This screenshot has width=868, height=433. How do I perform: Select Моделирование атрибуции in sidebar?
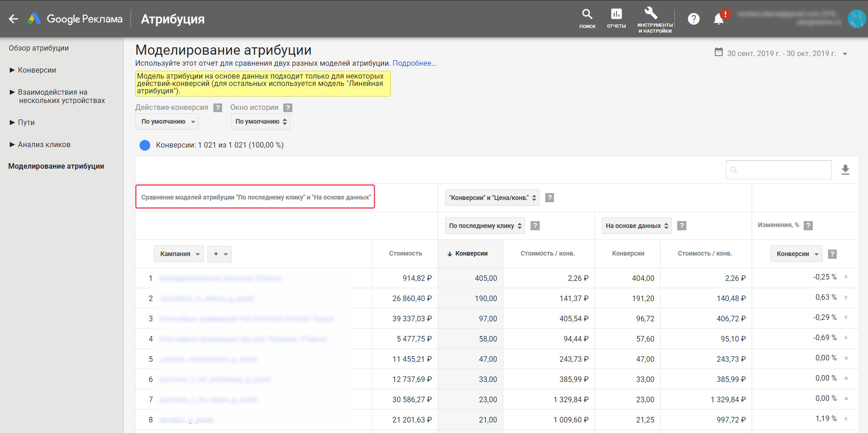(56, 166)
